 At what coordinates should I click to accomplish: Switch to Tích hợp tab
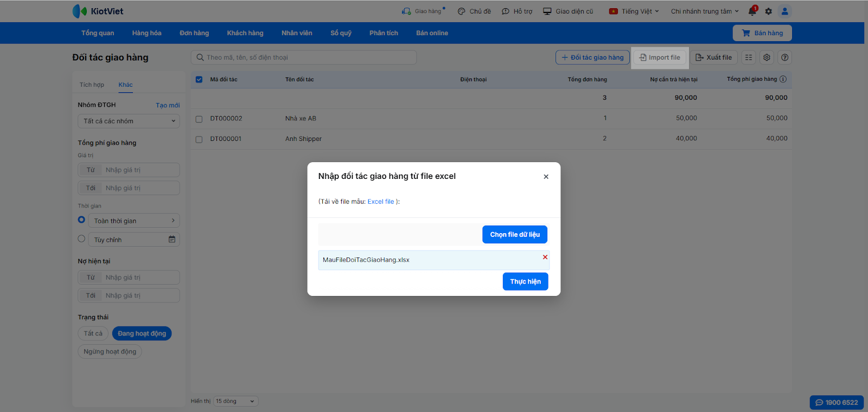click(92, 85)
